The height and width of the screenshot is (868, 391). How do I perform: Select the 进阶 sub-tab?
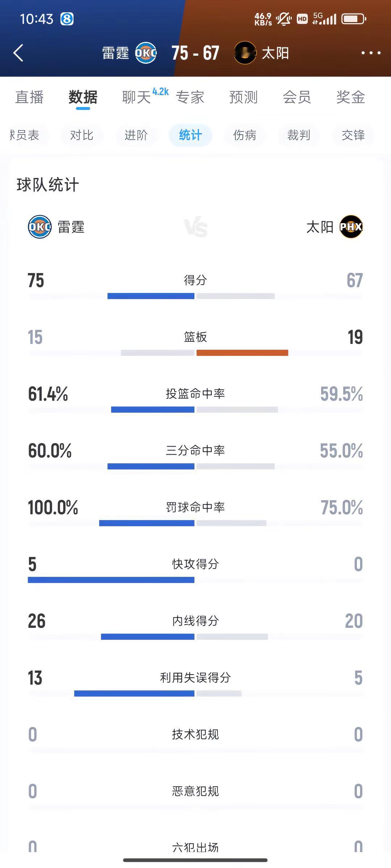click(x=136, y=135)
